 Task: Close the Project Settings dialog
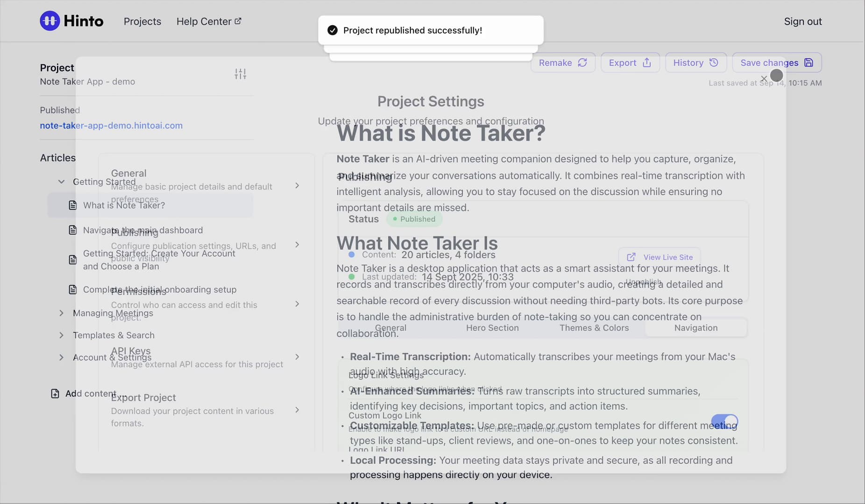[764, 78]
